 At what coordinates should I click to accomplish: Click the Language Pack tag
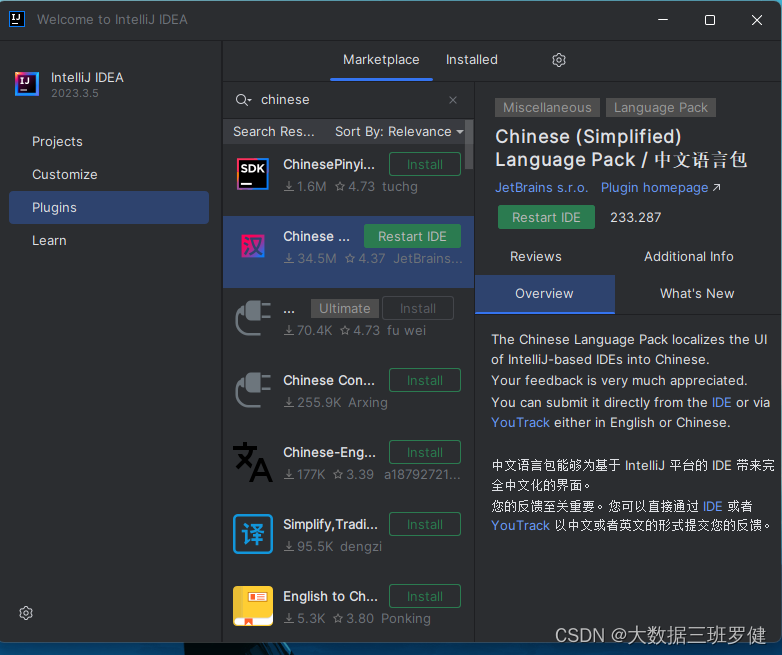[x=661, y=108]
